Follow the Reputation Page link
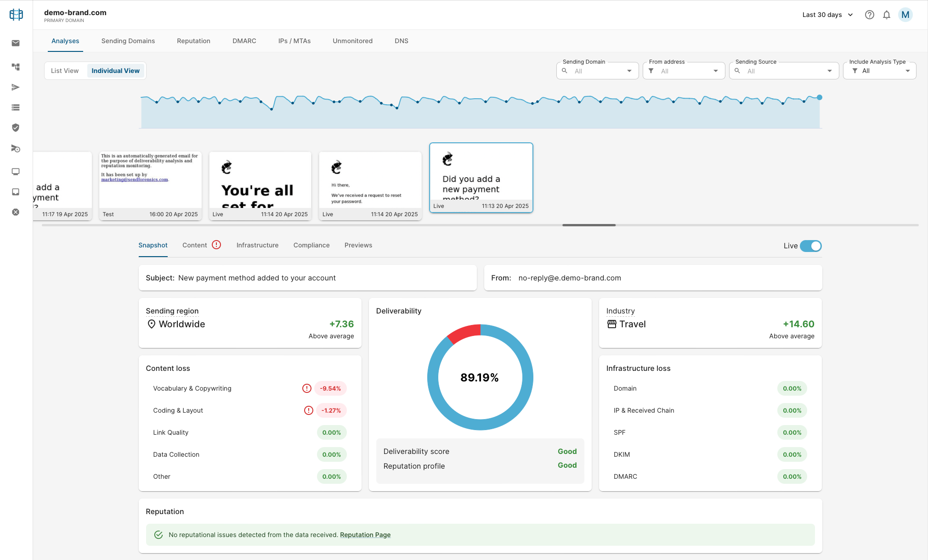The image size is (928, 560). (365, 535)
